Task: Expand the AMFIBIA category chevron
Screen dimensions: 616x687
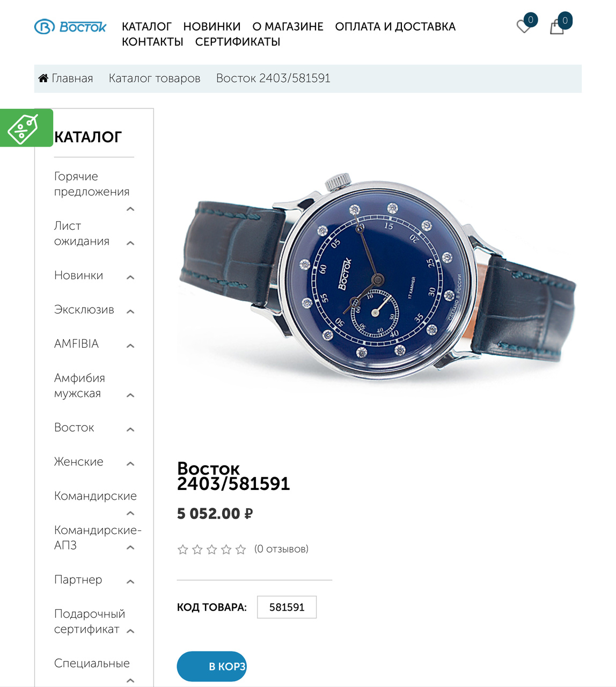Action: click(130, 346)
